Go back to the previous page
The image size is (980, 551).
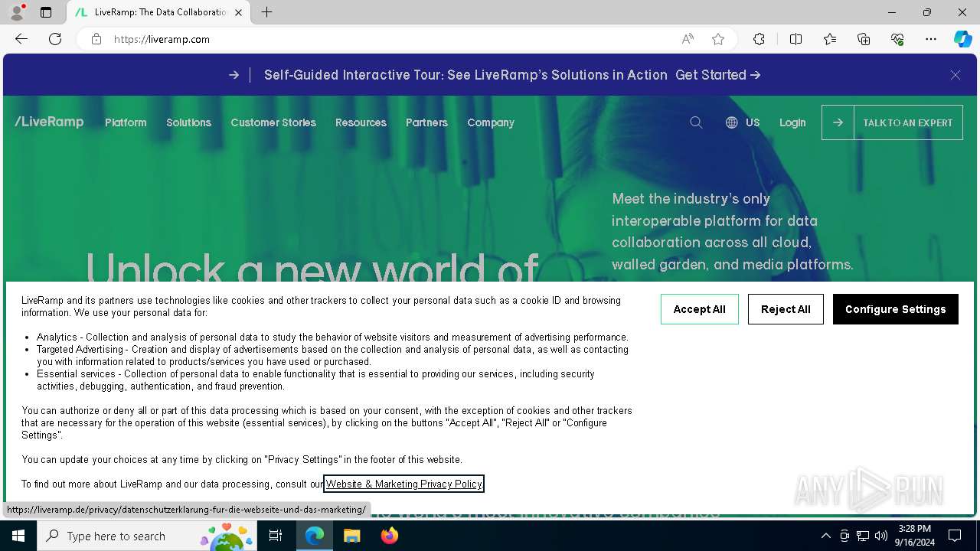(x=21, y=39)
